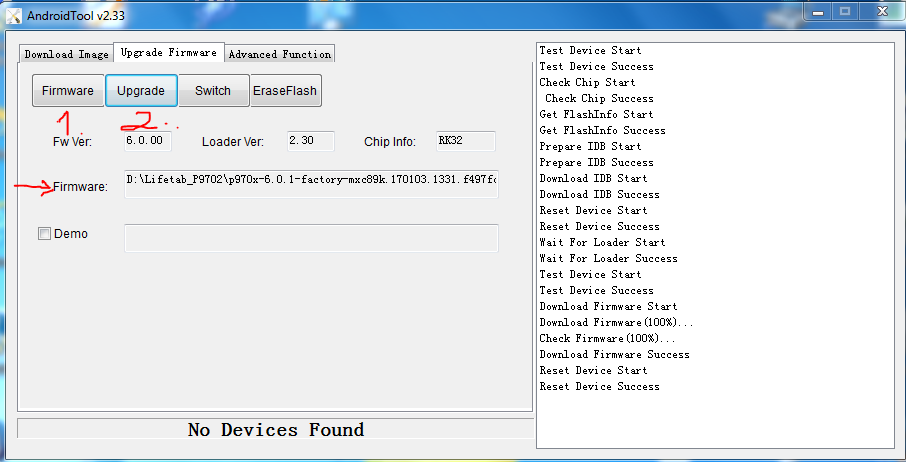Select 'Download Firmware(100%)...' log line
This screenshot has width=906, height=462.
point(616,322)
